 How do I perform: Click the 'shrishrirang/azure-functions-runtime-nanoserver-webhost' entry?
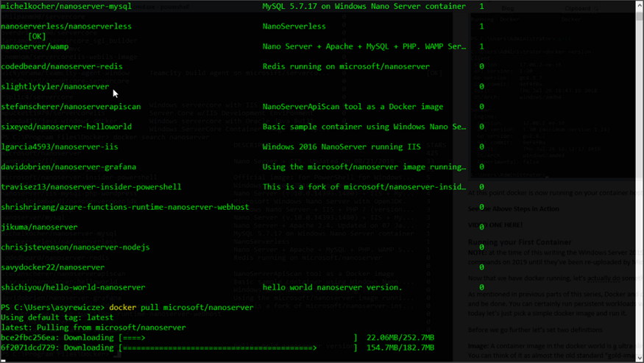(x=125, y=207)
